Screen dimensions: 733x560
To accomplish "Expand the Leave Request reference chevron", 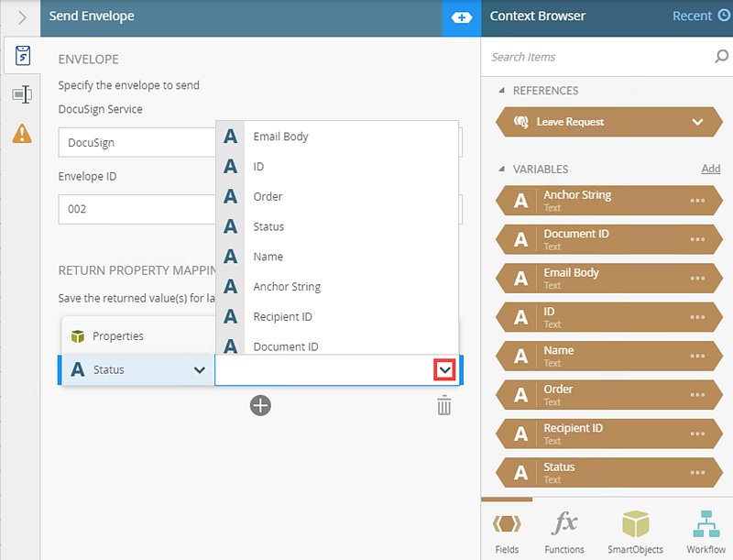I will (x=697, y=122).
